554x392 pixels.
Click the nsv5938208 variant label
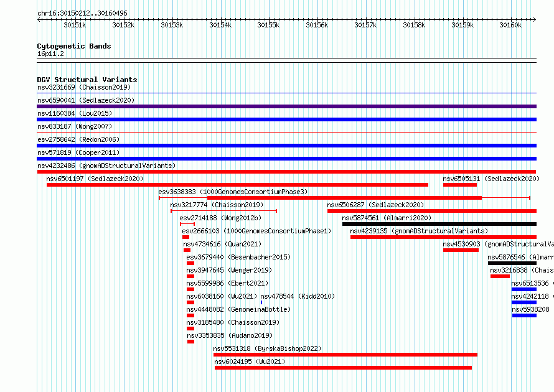pyautogui.click(x=531, y=309)
